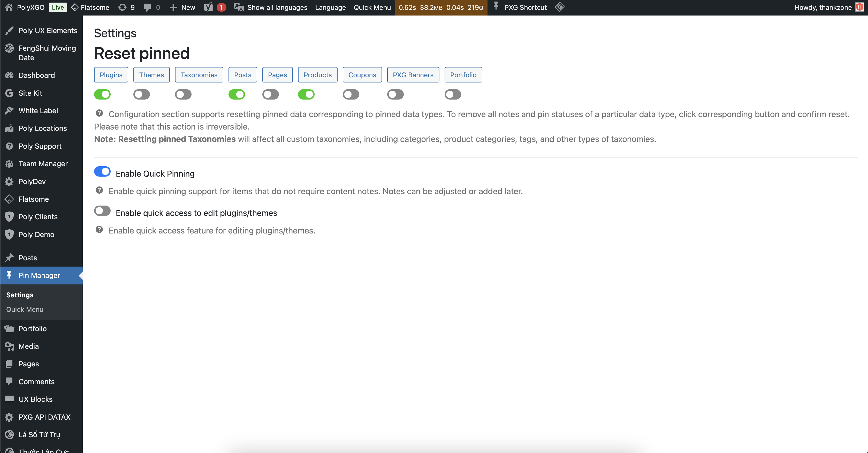This screenshot has width=868, height=453.
Task: Click PXG Shortcut in admin bar
Action: pyautogui.click(x=520, y=7)
